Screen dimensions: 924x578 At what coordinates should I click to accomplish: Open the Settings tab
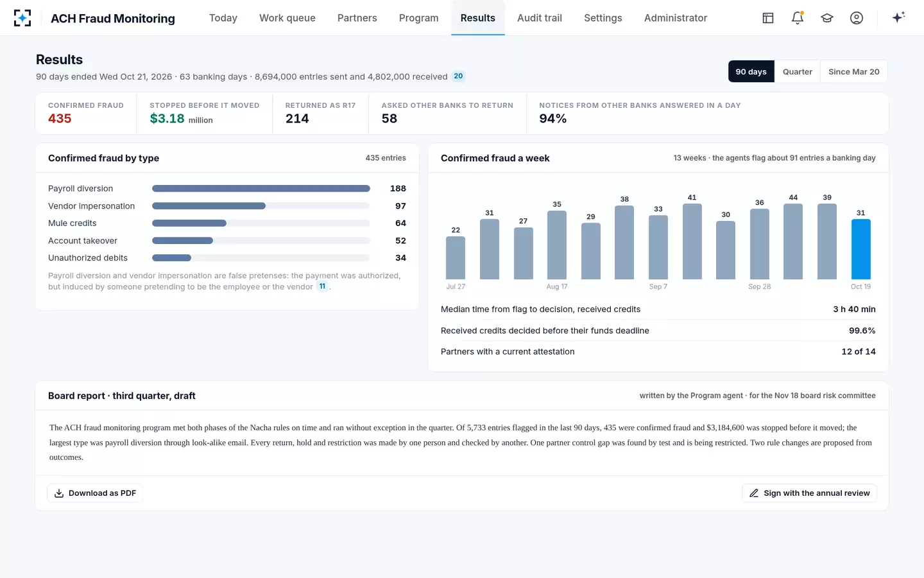[x=603, y=18]
